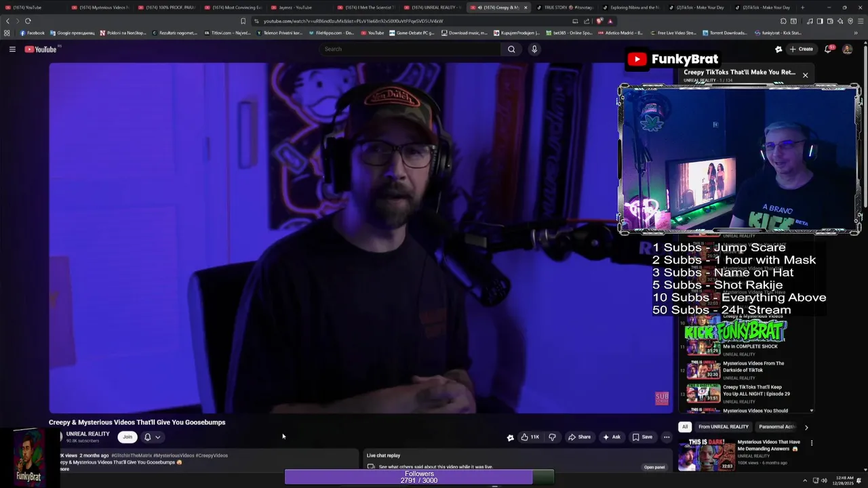Open Torrent Downloads bookmark

point(725,33)
